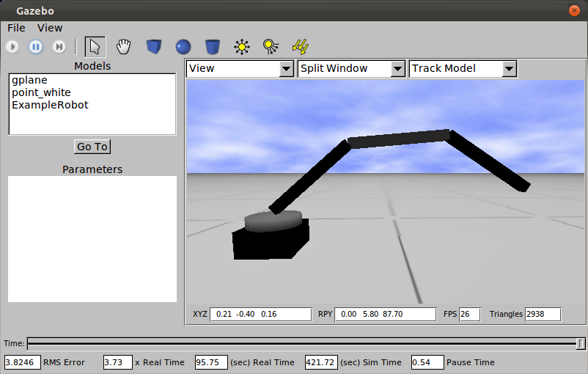Insert a sphere shape
Image resolution: width=588 pixels, height=374 pixels.
183,47
